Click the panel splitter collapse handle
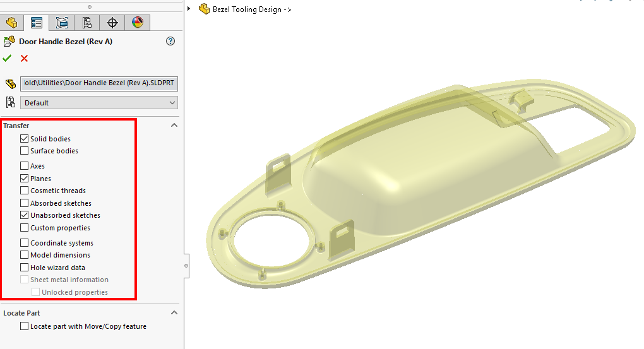The height and width of the screenshot is (349, 644). pyautogui.click(x=186, y=266)
